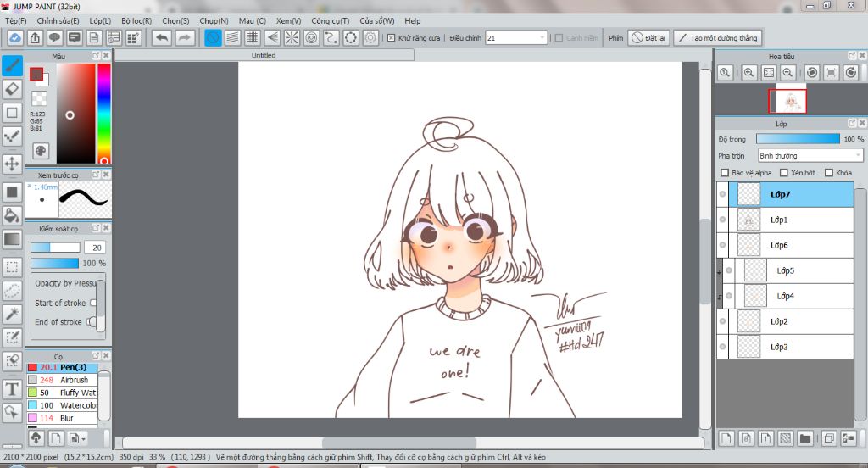Open the Lớp(L) menu

(x=100, y=20)
